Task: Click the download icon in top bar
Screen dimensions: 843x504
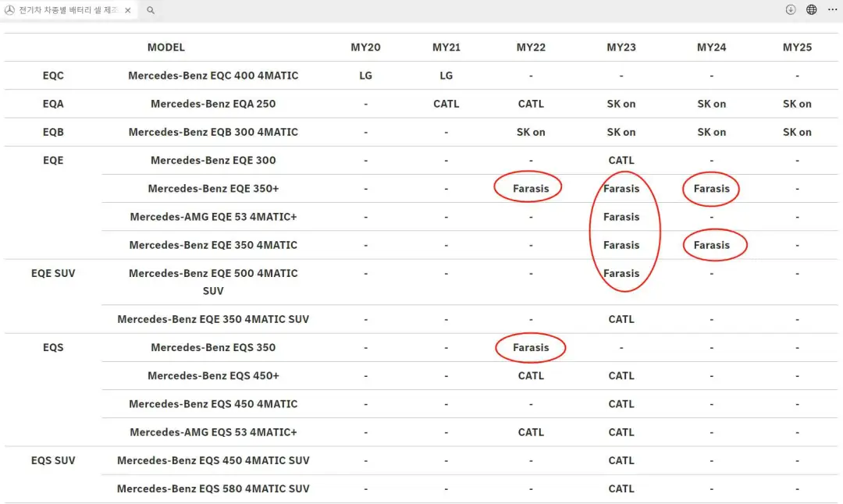Action: tap(790, 9)
